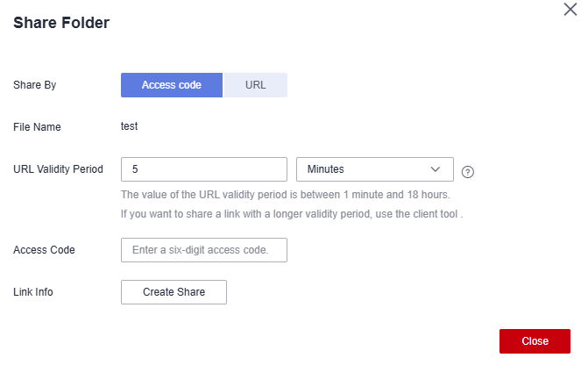Click the red Close button
This screenshot has height=365, width=588.
(535, 341)
